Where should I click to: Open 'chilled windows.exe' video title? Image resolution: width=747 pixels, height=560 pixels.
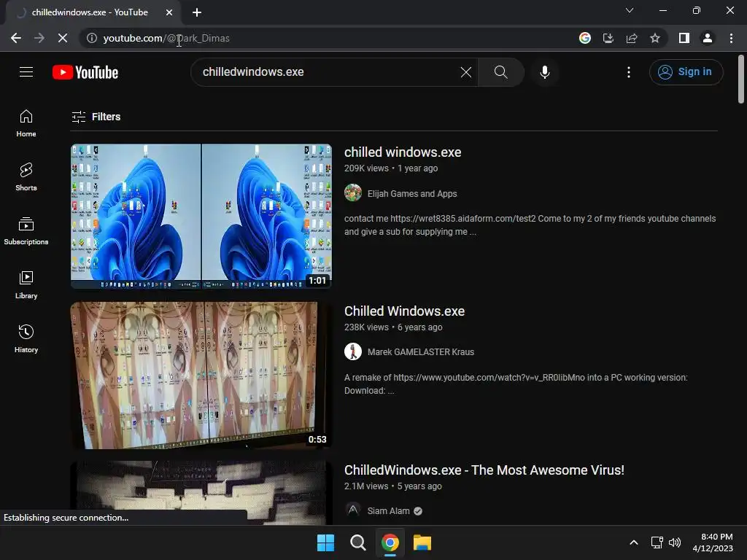pos(403,152)
